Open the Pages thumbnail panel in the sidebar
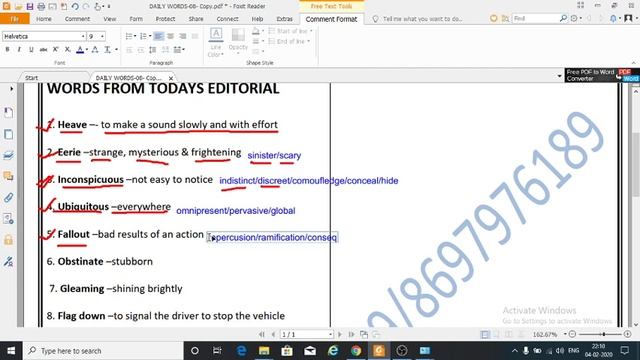 [x=9, y=134]
